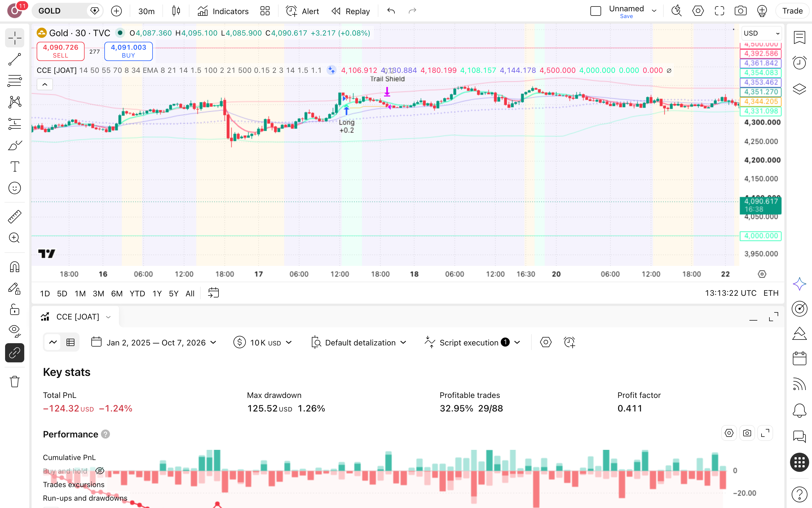The image size is (812, 508).
Task: Open the Unnamed layout dropdown arrow
Action: [x=654, y=11]
